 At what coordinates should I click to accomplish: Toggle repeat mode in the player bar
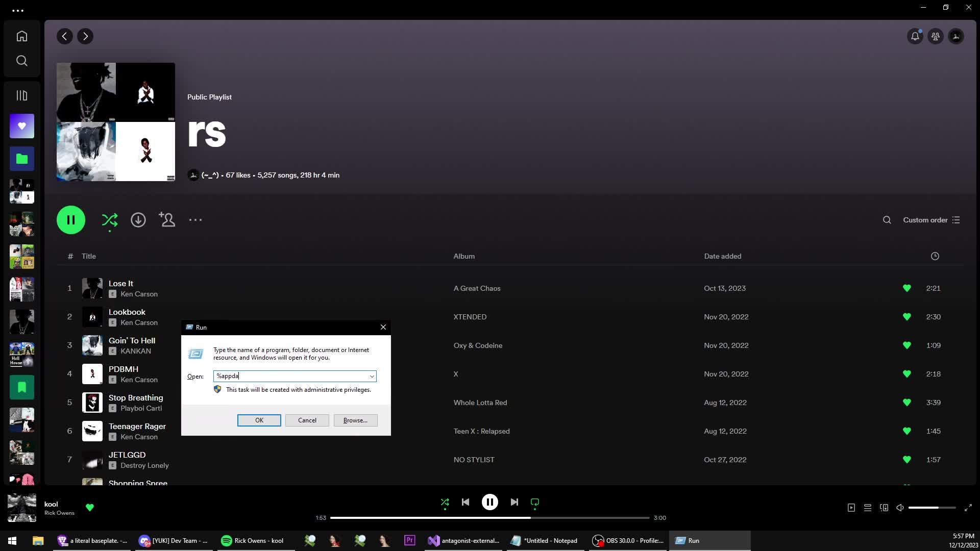(x=534, y=502)
